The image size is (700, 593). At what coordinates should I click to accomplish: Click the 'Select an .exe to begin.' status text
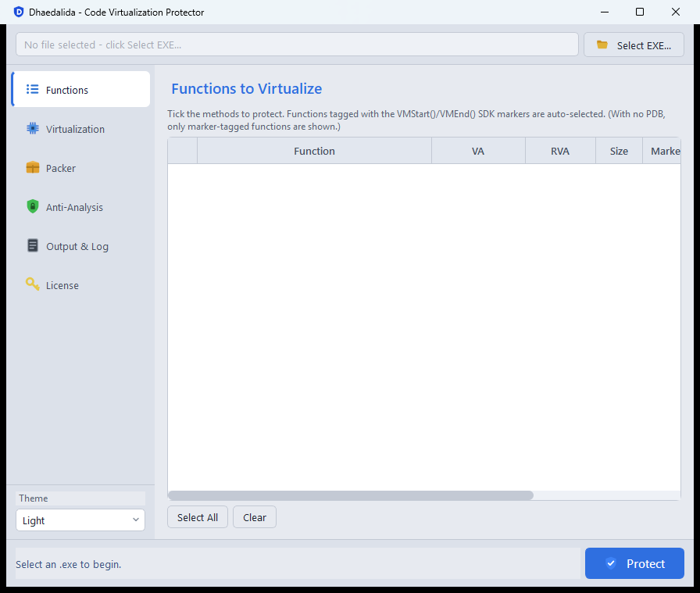pos(68,564)
